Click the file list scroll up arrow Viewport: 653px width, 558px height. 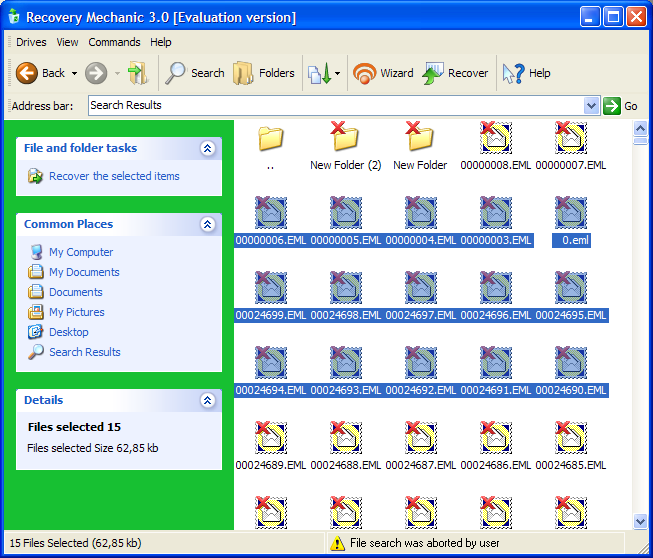click(640, 128)
